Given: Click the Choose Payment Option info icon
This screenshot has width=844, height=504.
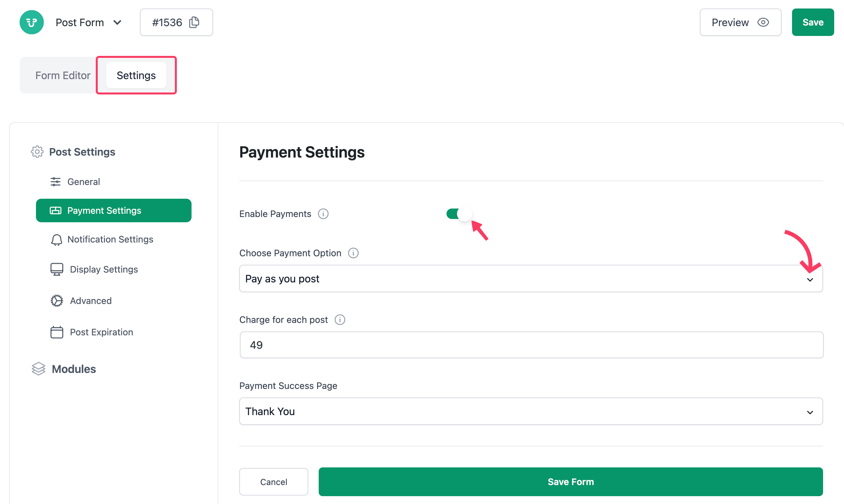Looking at the screenshot, I should 353,253.
